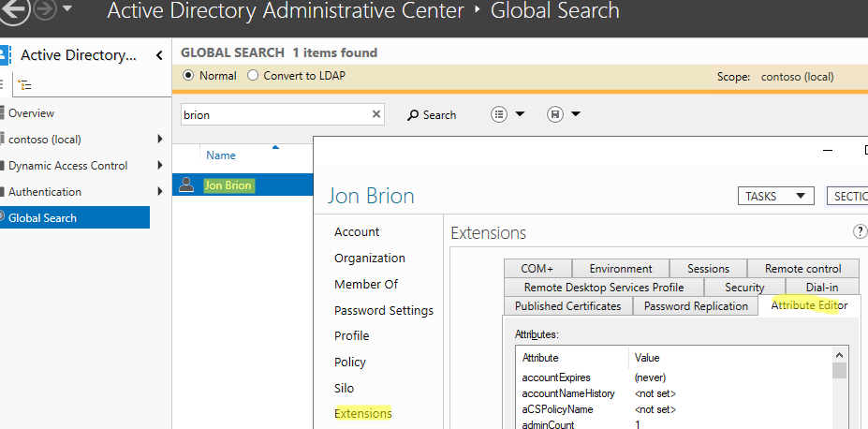
Task: Minimize the Jon Brion properties window
Action: point(828,150)
